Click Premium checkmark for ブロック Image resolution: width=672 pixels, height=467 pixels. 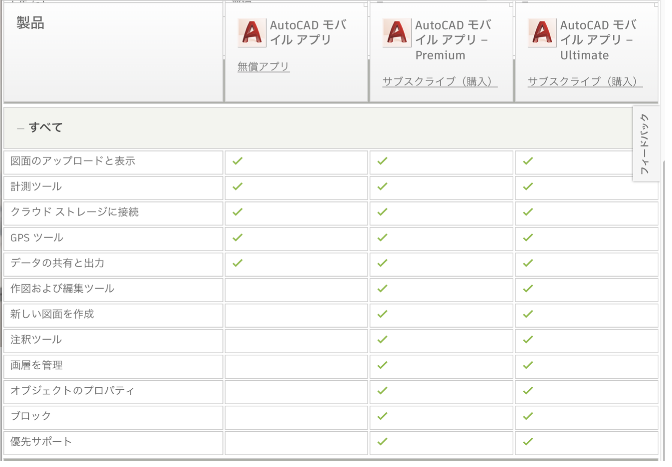tap(382, 416)
